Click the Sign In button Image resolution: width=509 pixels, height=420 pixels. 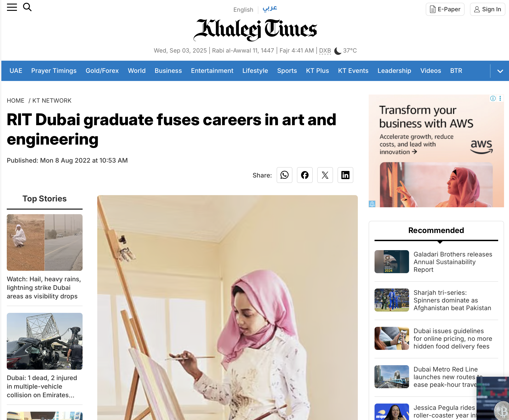coord(488,9)
